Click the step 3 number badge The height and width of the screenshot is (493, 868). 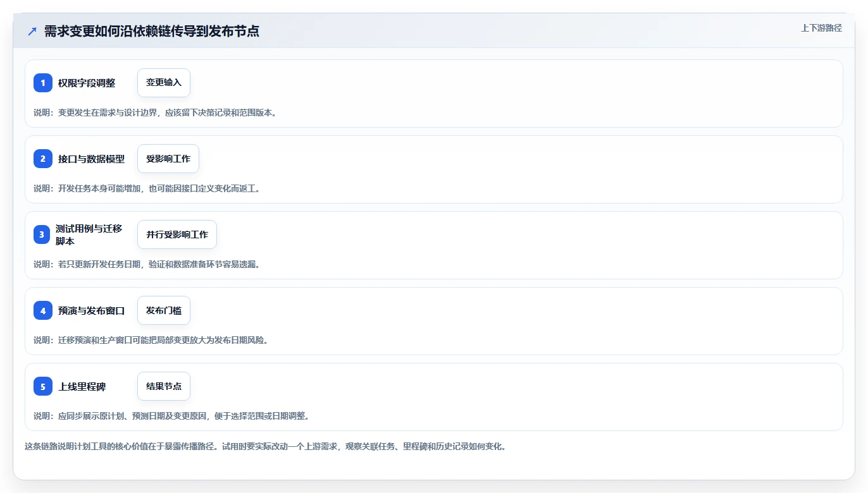[x=43, y=234]
